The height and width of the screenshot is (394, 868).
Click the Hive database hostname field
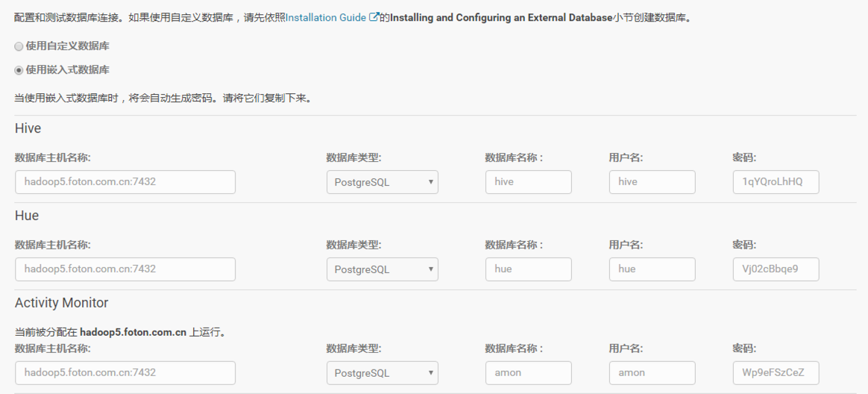[125, 182]
